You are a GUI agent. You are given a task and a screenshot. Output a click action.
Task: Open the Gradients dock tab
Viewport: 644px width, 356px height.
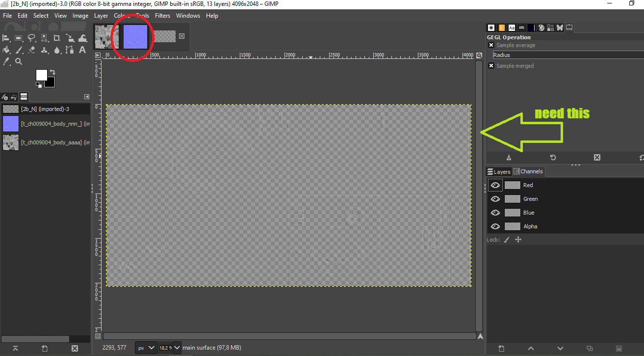click(521, 27)
